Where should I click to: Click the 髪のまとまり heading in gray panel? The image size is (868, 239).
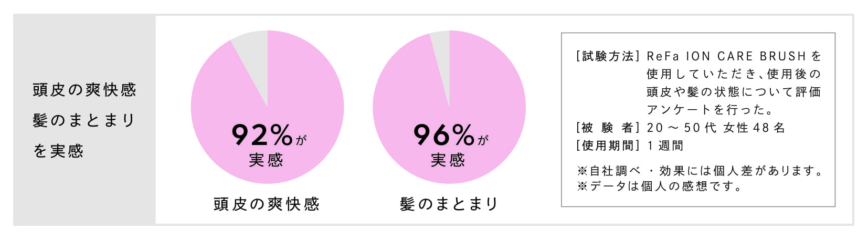[x=84, y=120]
